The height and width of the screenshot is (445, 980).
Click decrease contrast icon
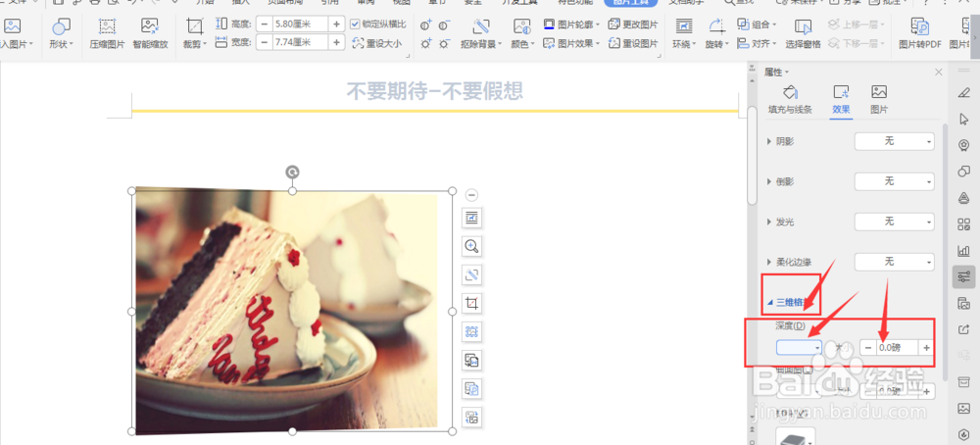444,25
